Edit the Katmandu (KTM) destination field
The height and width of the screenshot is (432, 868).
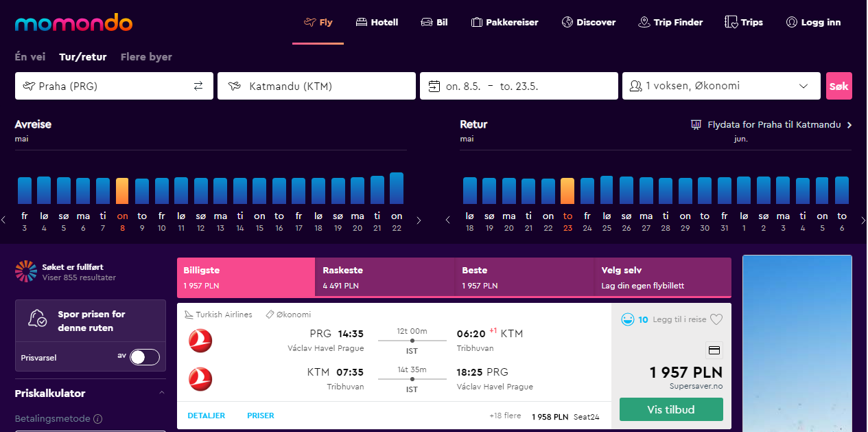pos(316,86)
